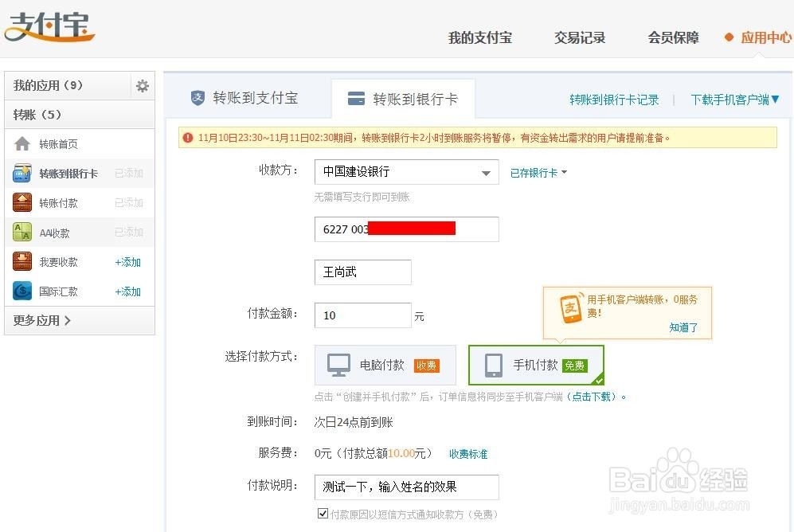Open 会员保障 in top navigation
Viewport: 794px width, 532px height.
pyautogui.click(x=674, y=37)
